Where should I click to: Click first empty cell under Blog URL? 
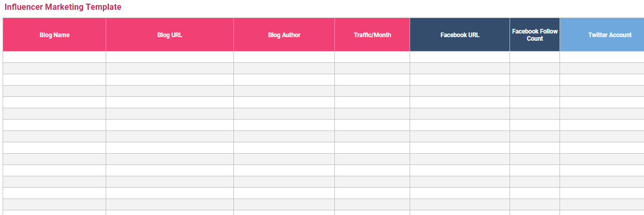pyautogui.click(x=170, y=57)
